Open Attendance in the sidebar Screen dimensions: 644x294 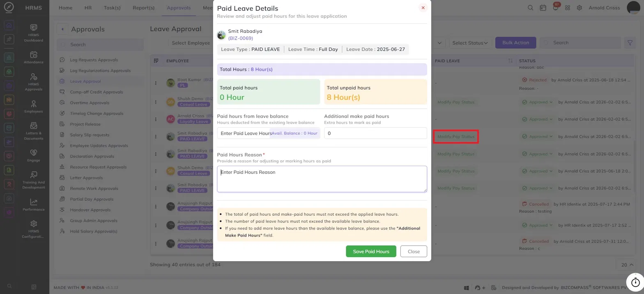pyautogui.click(x=34, y=57)
